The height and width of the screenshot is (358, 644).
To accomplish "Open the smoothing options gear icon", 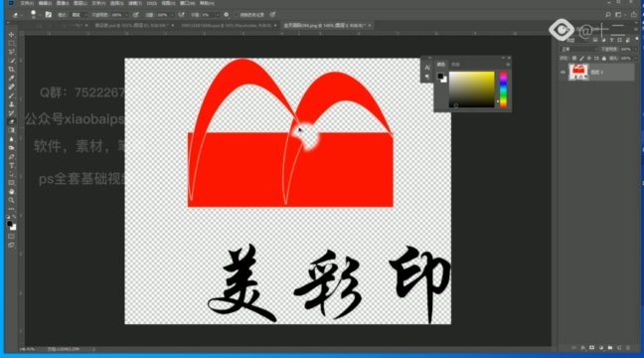I will (x=226, y=15).
